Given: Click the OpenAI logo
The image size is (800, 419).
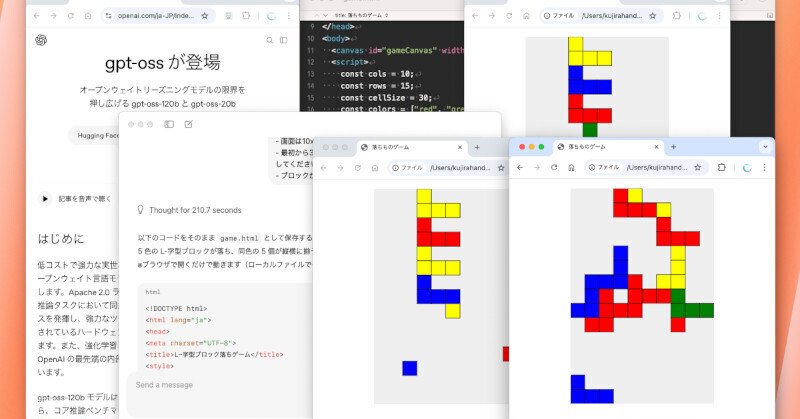Looking at the screenshot, I should click(41, 40).
